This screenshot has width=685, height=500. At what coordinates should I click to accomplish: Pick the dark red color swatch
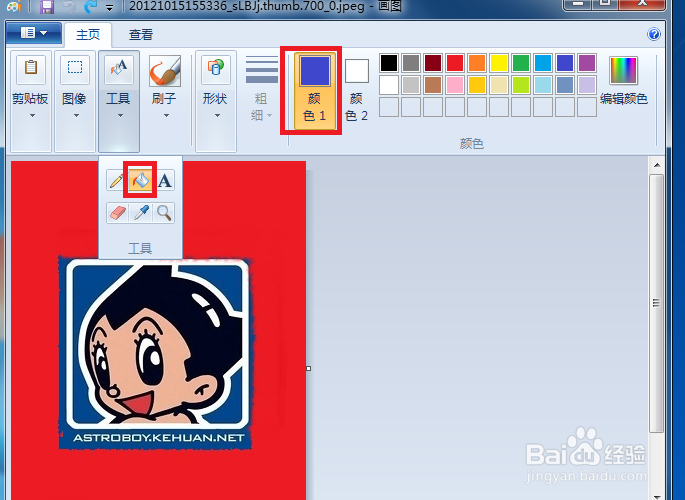[x=433, y=63]
